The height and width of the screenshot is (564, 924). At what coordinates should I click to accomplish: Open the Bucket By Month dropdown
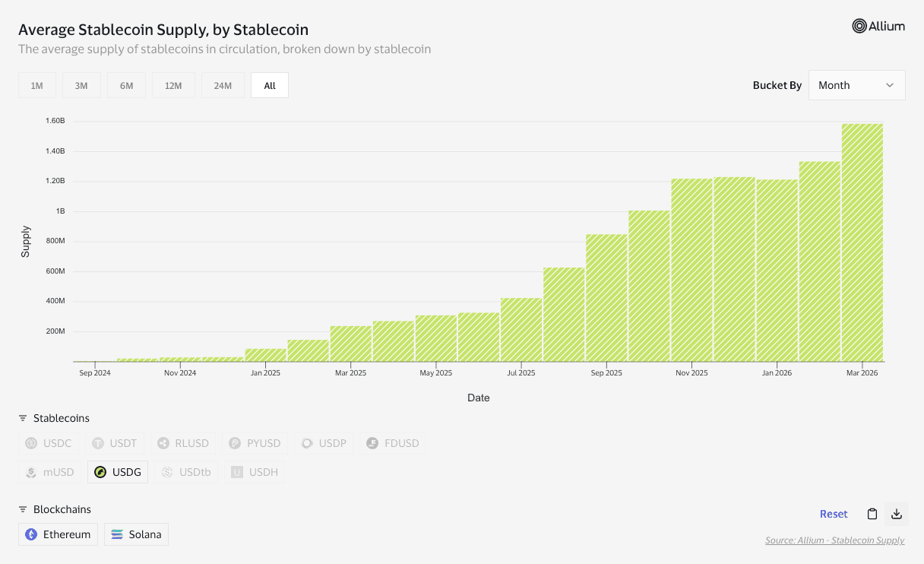pyautogui.click(x=856, y=85)
